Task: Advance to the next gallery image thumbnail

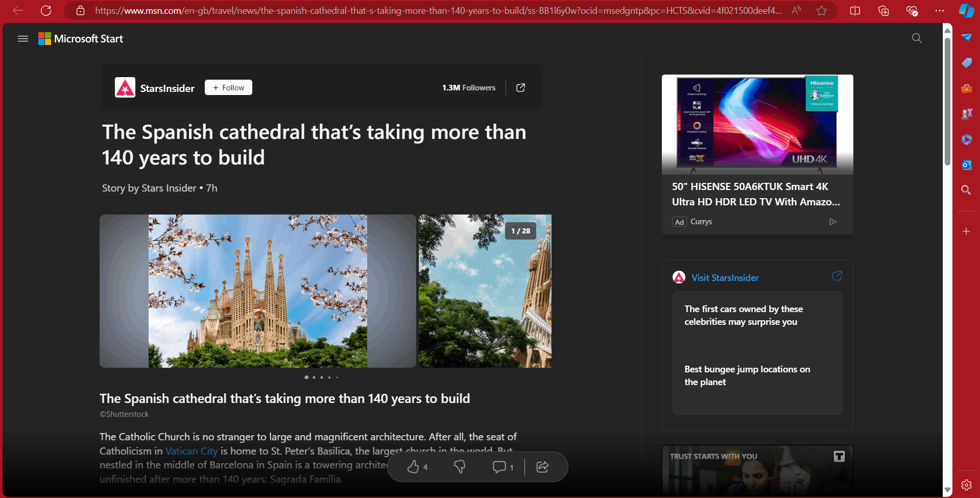Action: (x=485, y=291)
